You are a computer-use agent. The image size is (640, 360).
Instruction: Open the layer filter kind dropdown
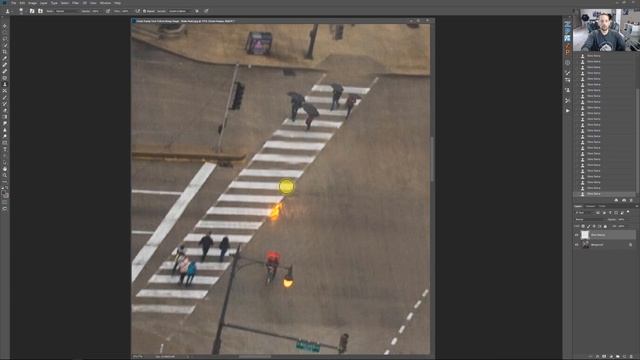[x=584, y=213]
